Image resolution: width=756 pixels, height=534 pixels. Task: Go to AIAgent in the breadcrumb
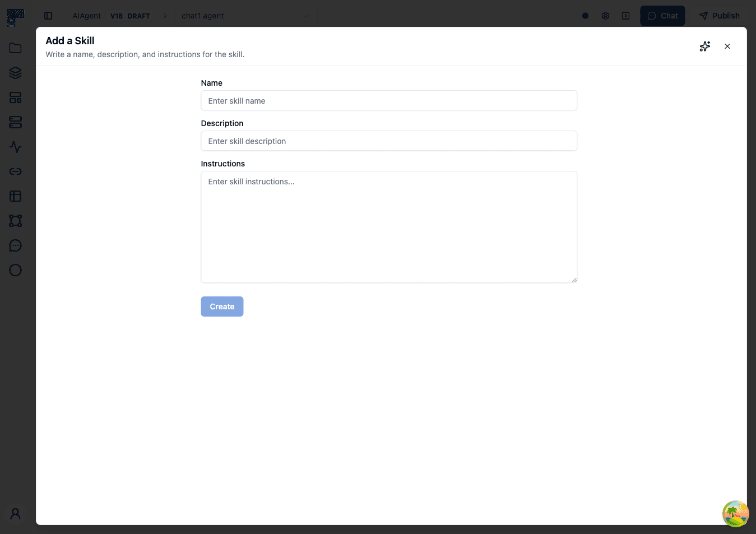tap(86, 16)
